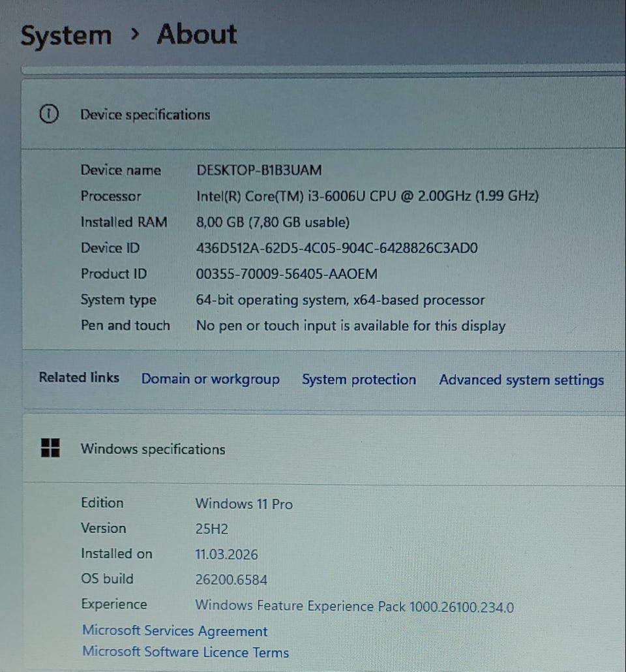Viewport: 626px width, 672px height.
Task: Click the Product ID label
Action: coord(113,273)
